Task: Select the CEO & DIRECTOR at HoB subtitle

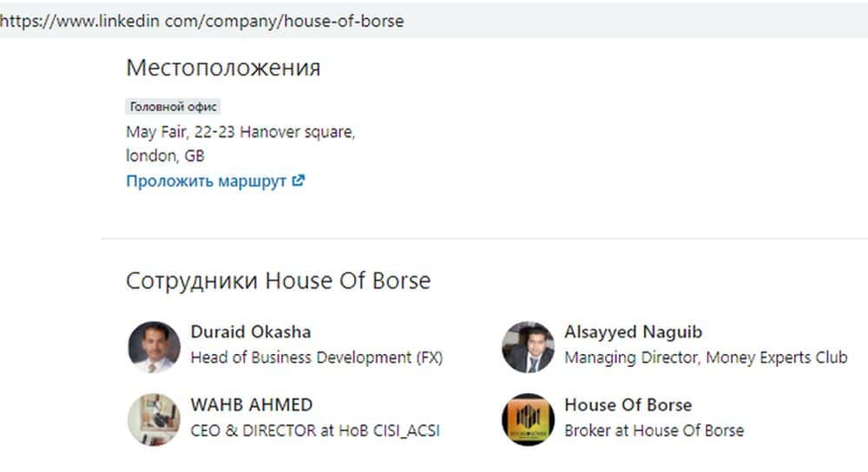Action: (x=314, y=430)
